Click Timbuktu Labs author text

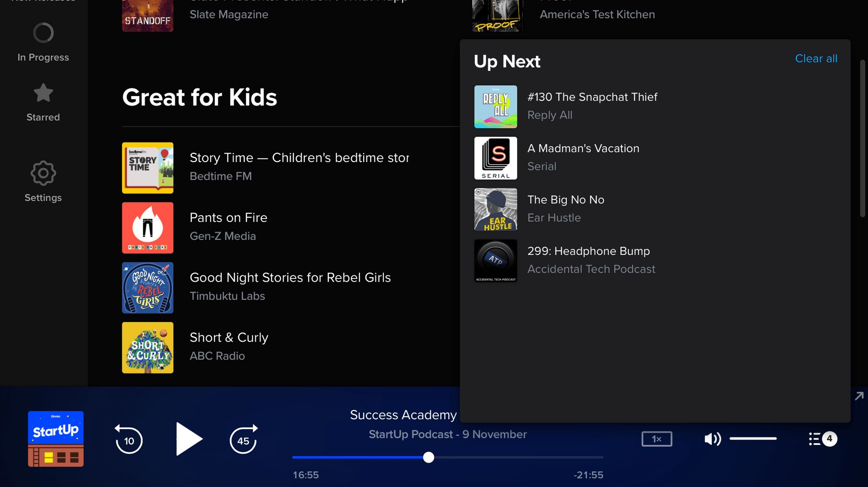[x=227, y=296]
